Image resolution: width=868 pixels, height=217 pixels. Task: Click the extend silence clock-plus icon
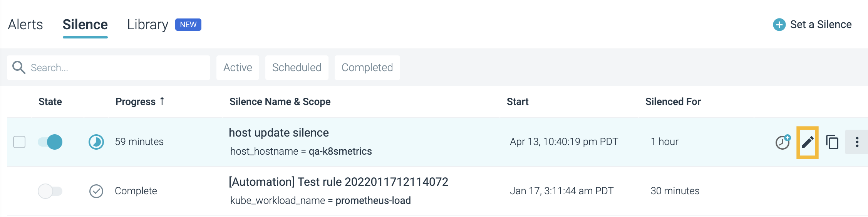click(783, 142)
